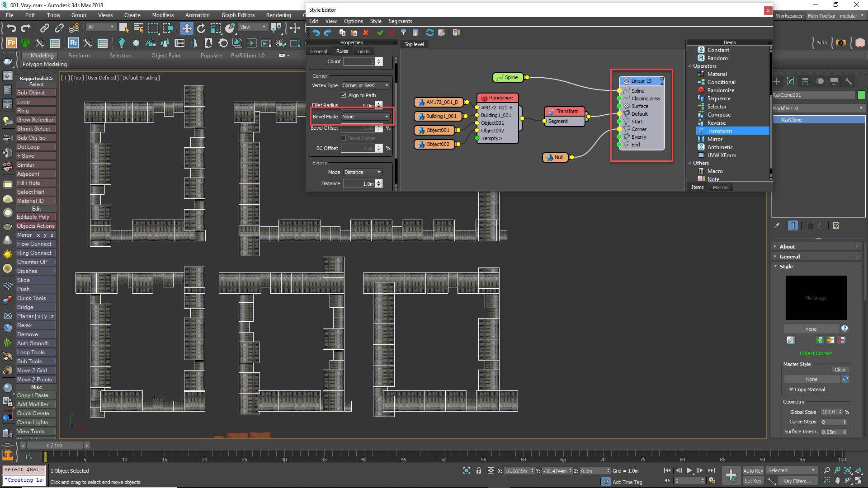Click the Clear button for Master Style

(840, 369)
